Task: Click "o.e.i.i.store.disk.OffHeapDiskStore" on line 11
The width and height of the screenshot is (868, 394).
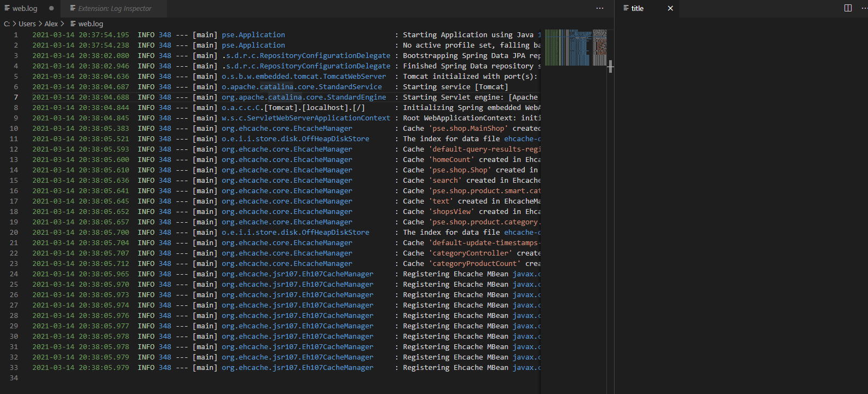Action: (296, 139)
